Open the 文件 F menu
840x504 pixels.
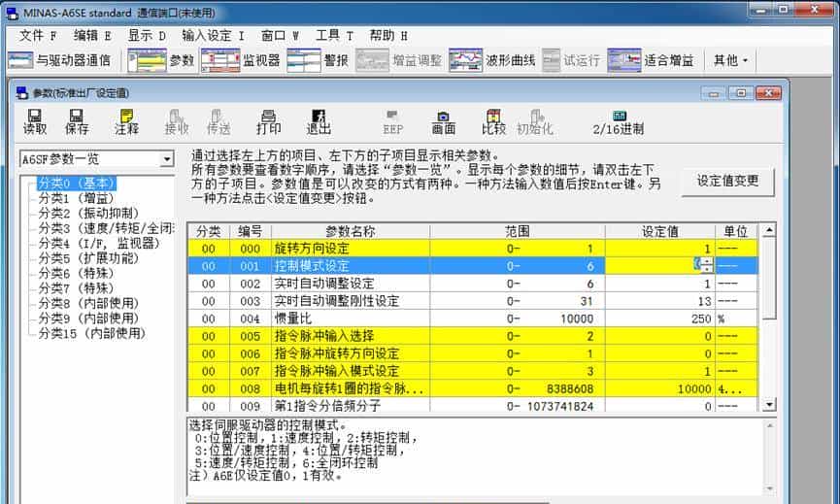click(38, 36)
